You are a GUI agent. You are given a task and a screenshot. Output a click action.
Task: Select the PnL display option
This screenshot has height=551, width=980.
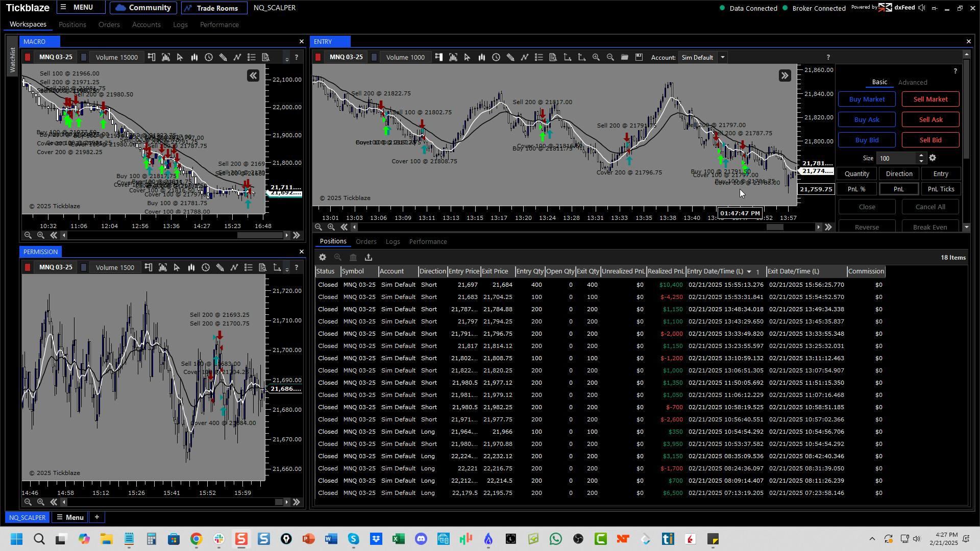[x=899, y=189]
